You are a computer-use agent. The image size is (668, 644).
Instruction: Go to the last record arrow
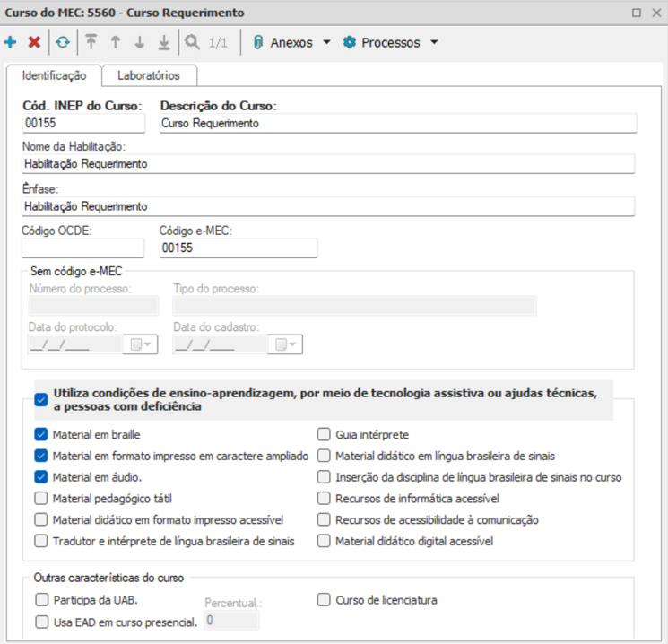click(163, 42)
